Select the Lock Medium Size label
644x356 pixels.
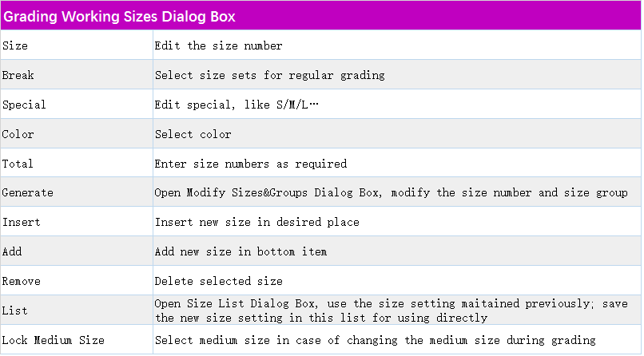point(54,340)
